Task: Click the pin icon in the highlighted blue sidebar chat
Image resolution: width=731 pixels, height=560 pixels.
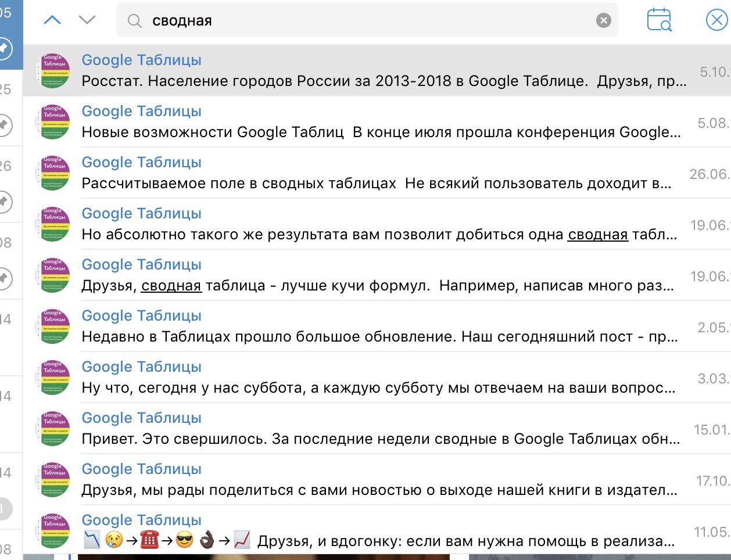Action: tap(4, 48)
